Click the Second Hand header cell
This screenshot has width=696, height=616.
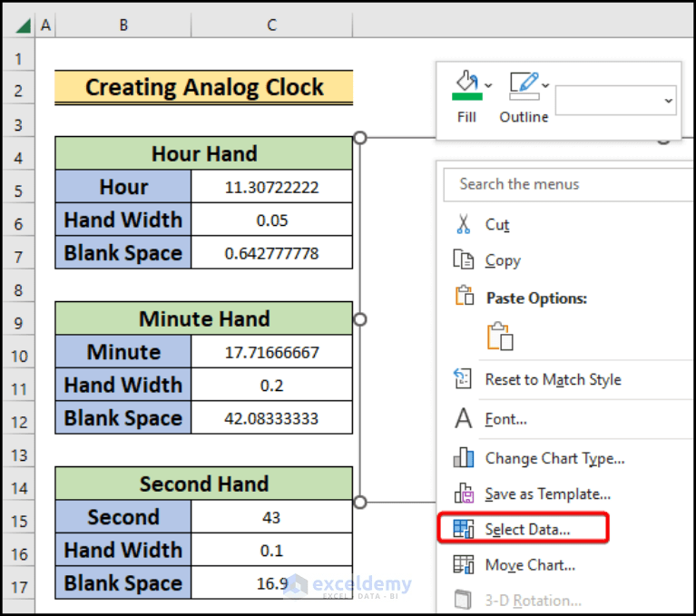(x=204, y=484)
